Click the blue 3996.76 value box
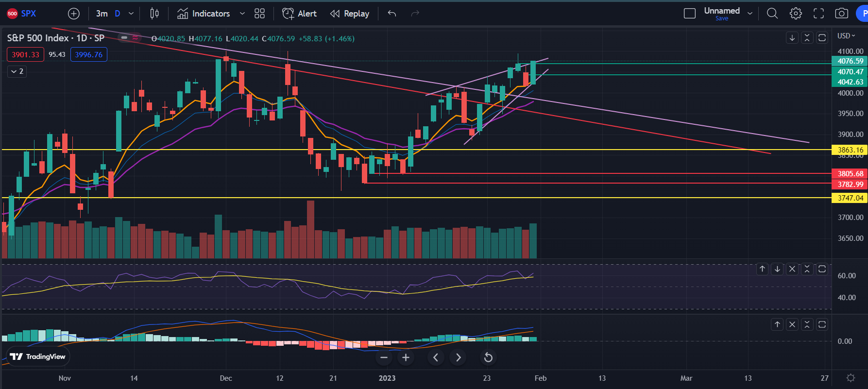This screenshot has width=868, height=389. 89,54
